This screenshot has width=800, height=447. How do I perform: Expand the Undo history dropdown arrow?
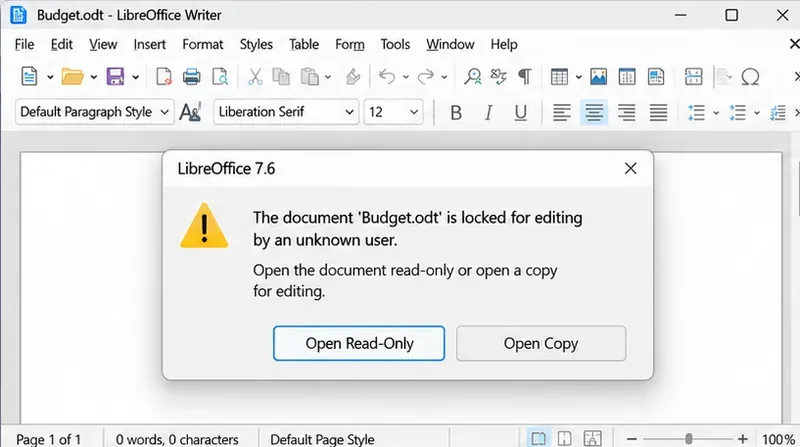point(406,78)
